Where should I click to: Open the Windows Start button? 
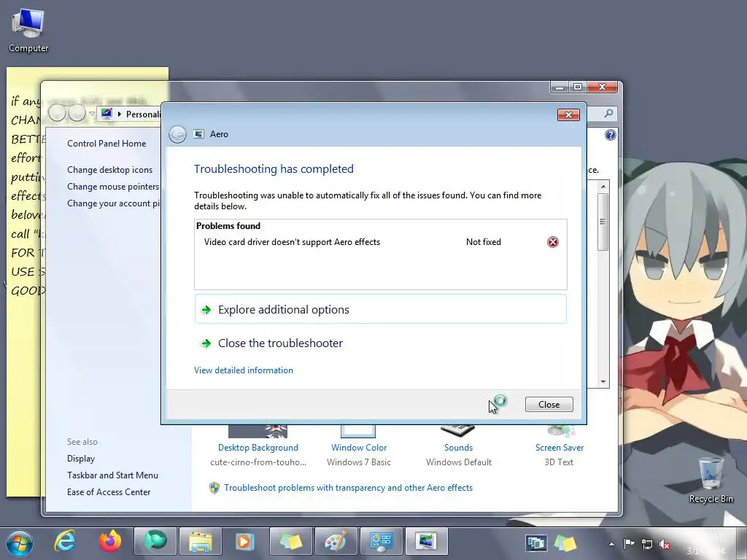click(x=20, y=542)
